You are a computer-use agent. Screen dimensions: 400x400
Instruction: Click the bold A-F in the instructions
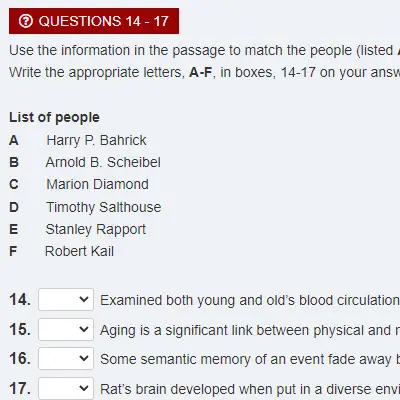[200, 72]
